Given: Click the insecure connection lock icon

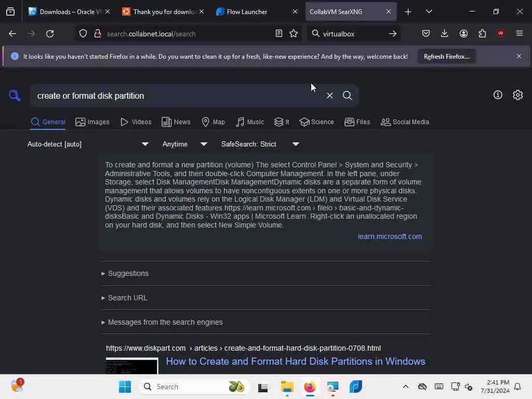Looking at the screenshot, I should pos(98,34).
